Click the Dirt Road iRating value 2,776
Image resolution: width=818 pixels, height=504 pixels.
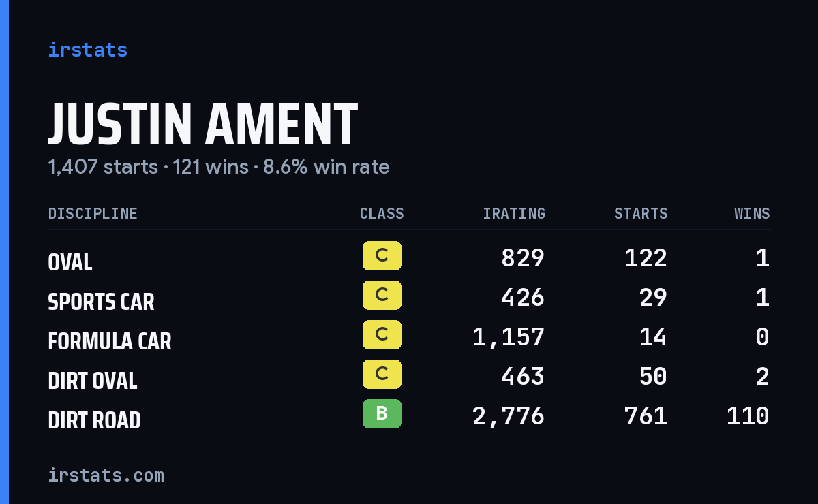tap(509, 415)
